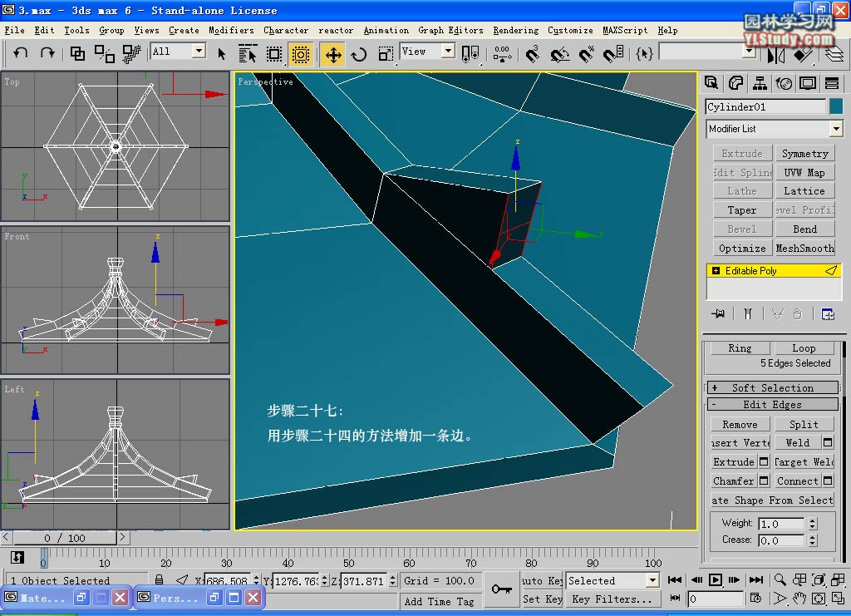Click the Chamfer edges button
Image resolution: width=851 pixels, height=616 pixels.
(x=733, y=480)
